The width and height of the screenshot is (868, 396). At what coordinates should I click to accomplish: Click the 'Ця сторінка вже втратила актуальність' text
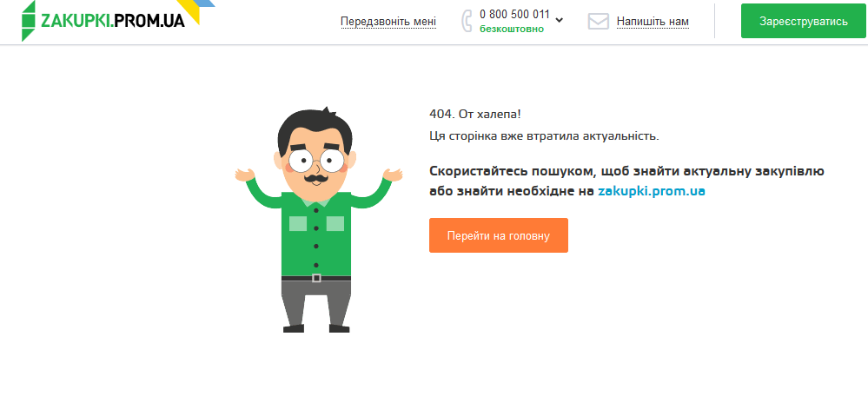coord(544,136)
